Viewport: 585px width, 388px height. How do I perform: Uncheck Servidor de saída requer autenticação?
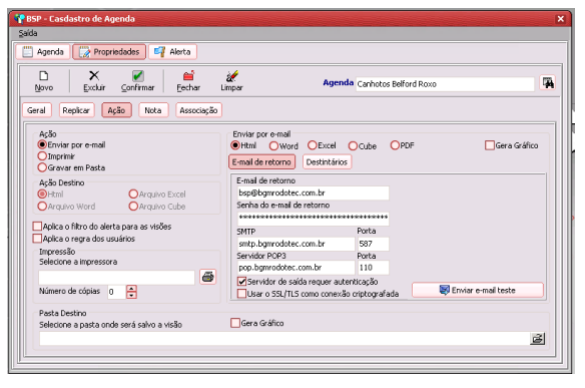point(242,281)
